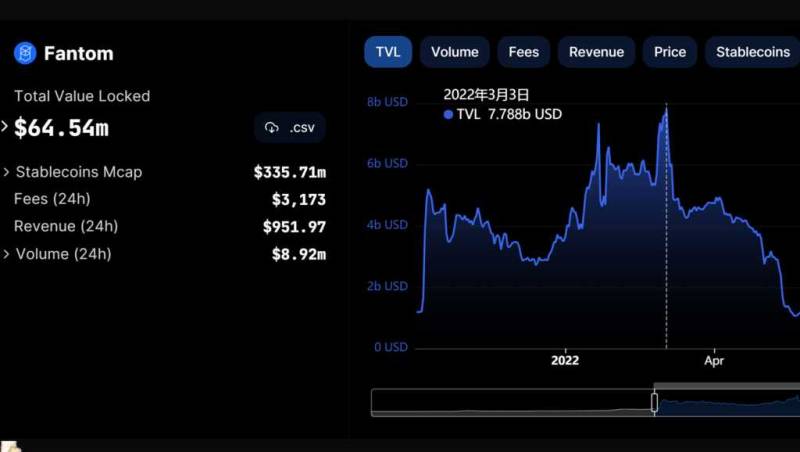Toggle the Stablecoins chart series
The image size is (800, 452).
click(x=753, y=52)
